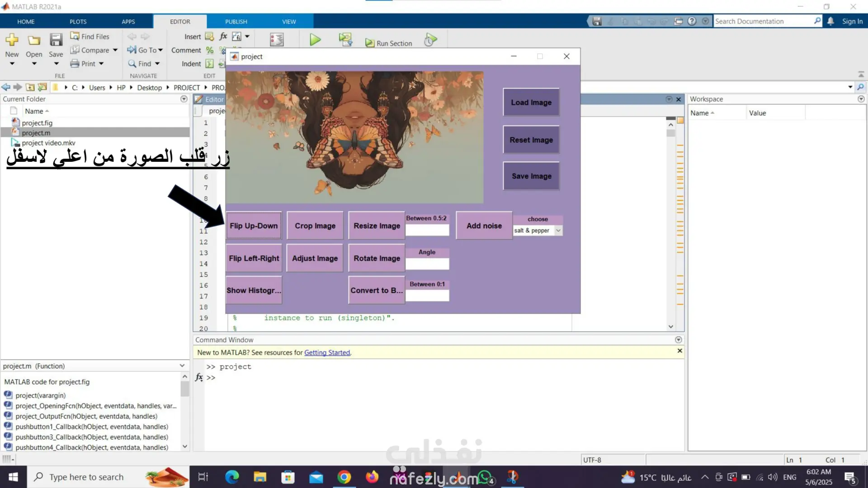The width and height of the screenshot is (868, 488).
Task: Click the Browse for folder icon
Action: 42,87
